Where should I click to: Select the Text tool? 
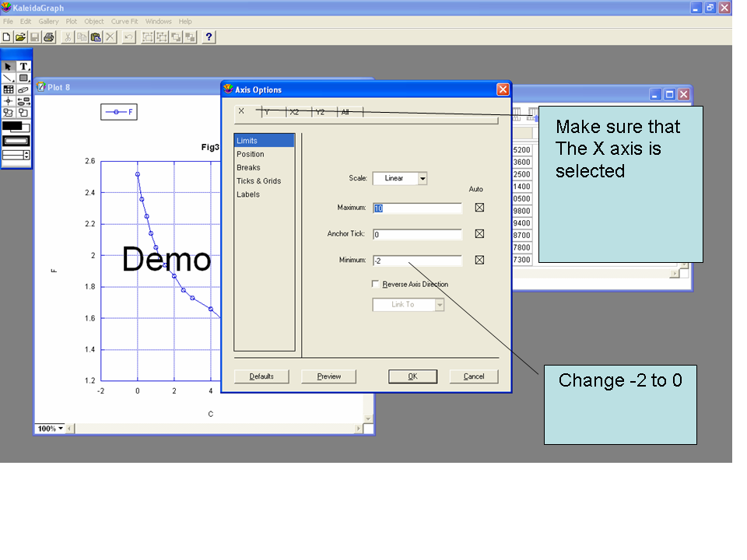(23, 66)
